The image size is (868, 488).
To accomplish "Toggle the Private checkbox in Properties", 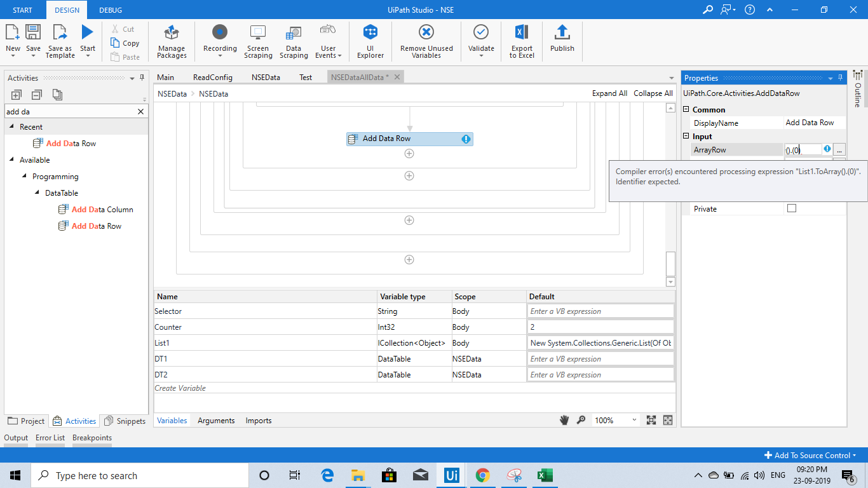I will [792, 208].
